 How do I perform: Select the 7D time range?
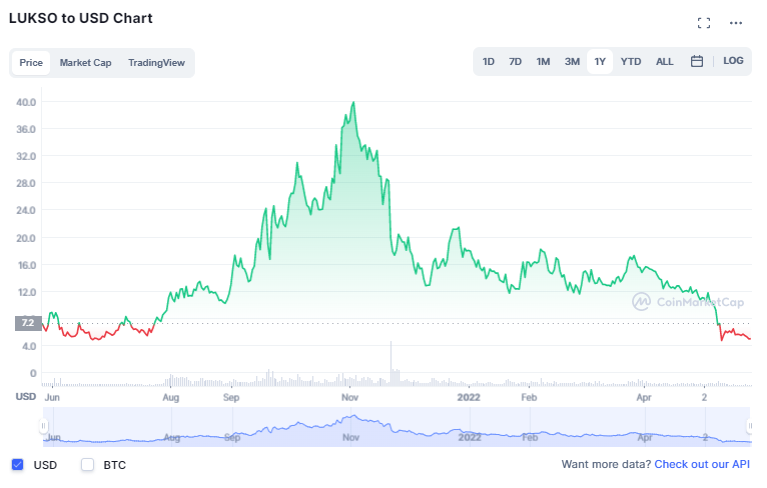pyautogui.click(x=515, y=62)
